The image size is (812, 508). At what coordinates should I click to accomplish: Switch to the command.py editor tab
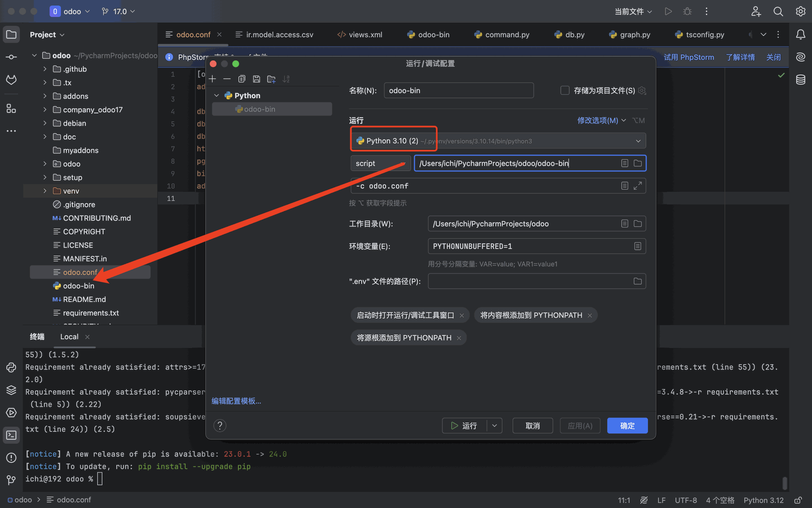tap(502, 34)
